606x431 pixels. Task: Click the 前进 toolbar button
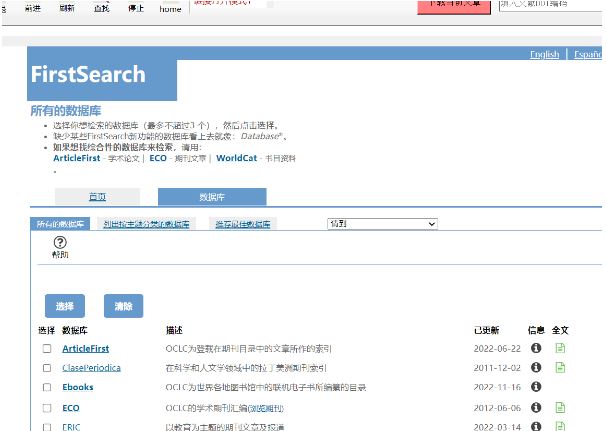click(x=32, y=8)
